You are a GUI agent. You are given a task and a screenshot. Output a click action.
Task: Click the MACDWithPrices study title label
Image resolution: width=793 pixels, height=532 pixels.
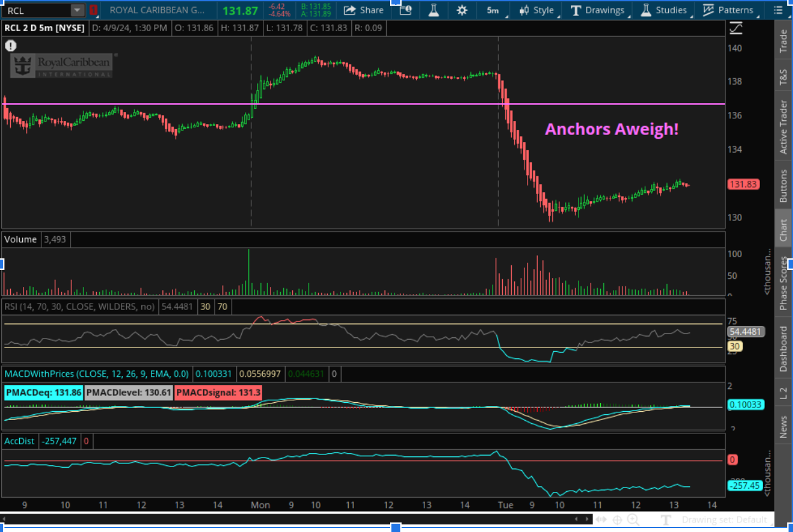click(97, 374)
